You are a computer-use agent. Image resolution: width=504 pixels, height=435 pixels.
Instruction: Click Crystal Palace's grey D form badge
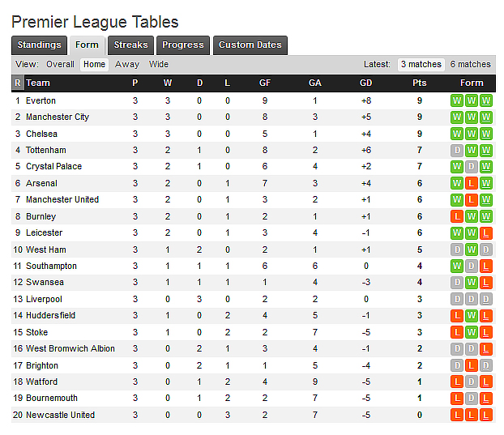click(x=472, y=166)
